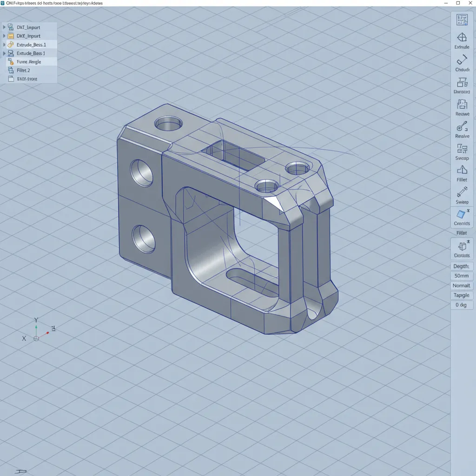Click the sketch grid icon at top right
This screenshot has width=476, height=476.
click(x=462, y=20)
